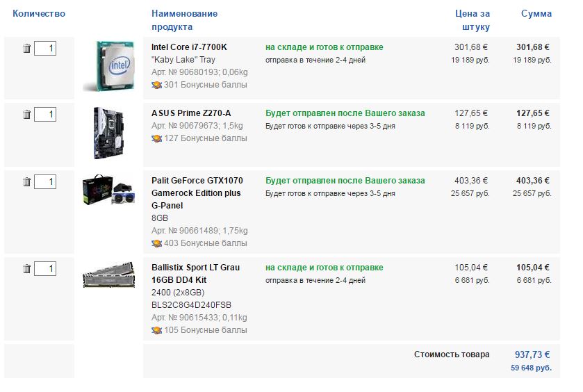Viewport: 583px width, 392px height.
Task: Open Palit graphics card product image
Action: 108,190
